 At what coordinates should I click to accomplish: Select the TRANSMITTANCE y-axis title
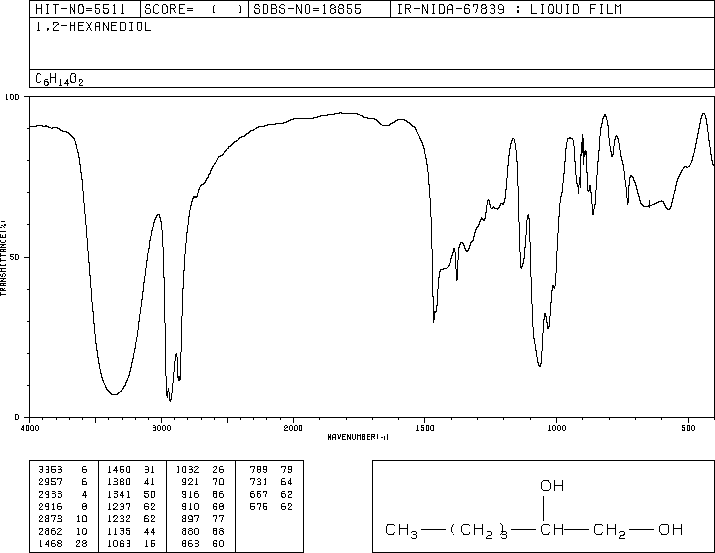click(x=3, y=258)
